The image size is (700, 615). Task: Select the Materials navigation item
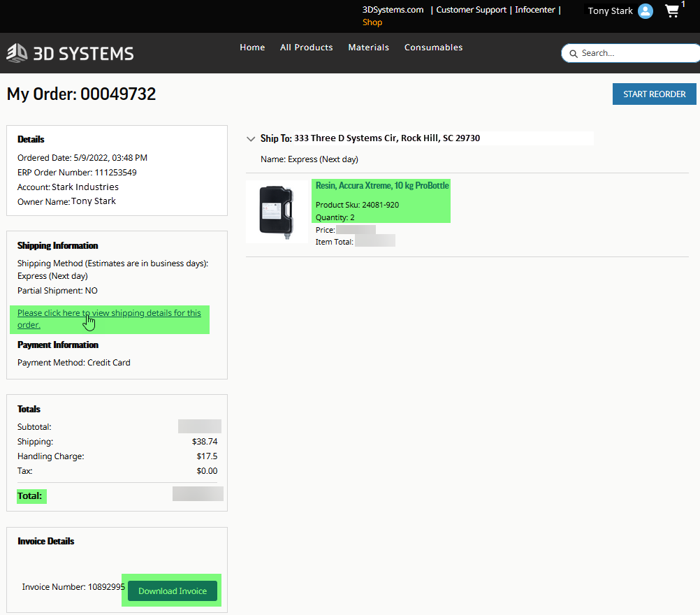[x=368, y=47]
